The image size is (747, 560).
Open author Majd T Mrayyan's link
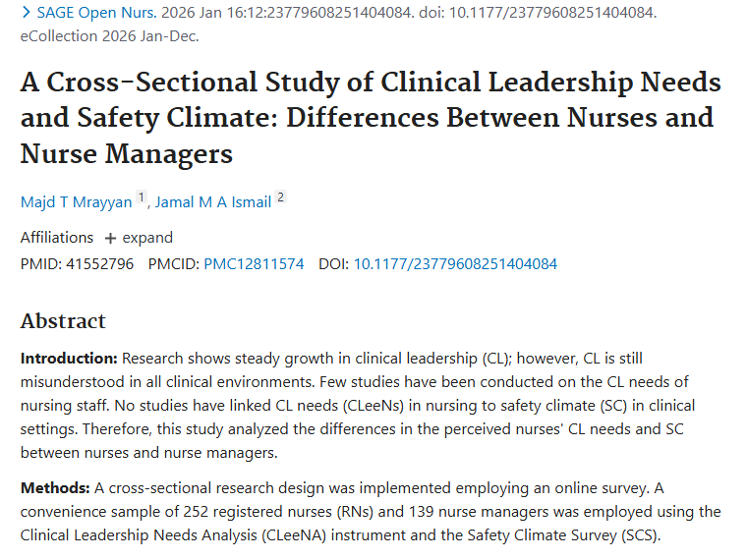76,201
